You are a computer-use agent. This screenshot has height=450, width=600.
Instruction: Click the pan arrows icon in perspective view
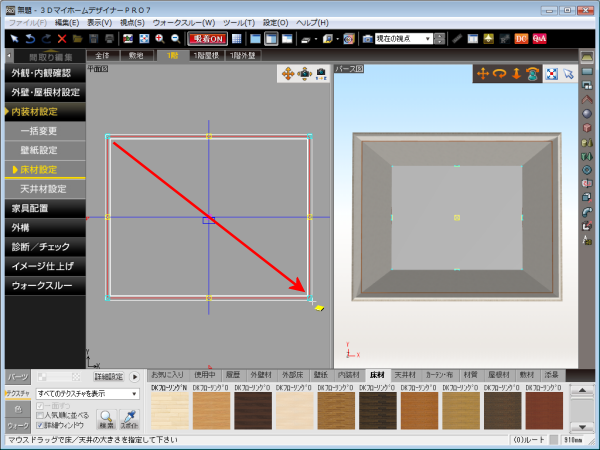pos(483,73)
